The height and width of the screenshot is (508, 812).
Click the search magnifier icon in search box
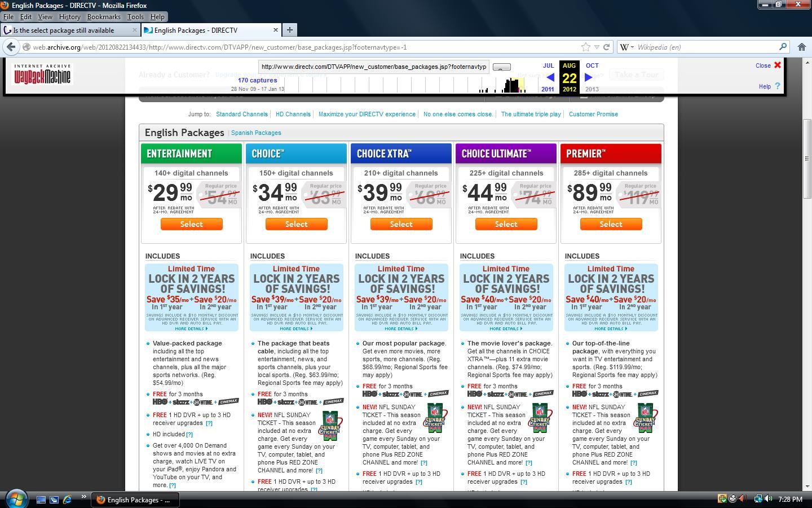783,47
